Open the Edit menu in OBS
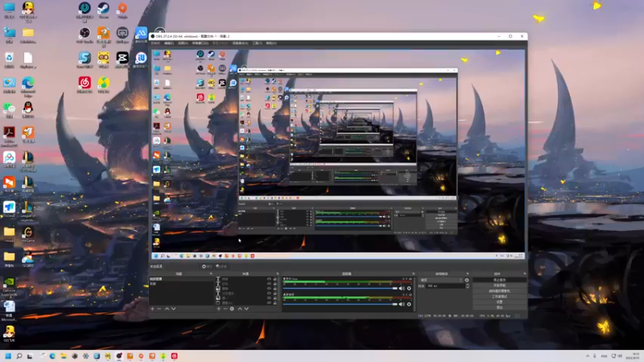The image size is (644, 362). click(x=169, y=43)
